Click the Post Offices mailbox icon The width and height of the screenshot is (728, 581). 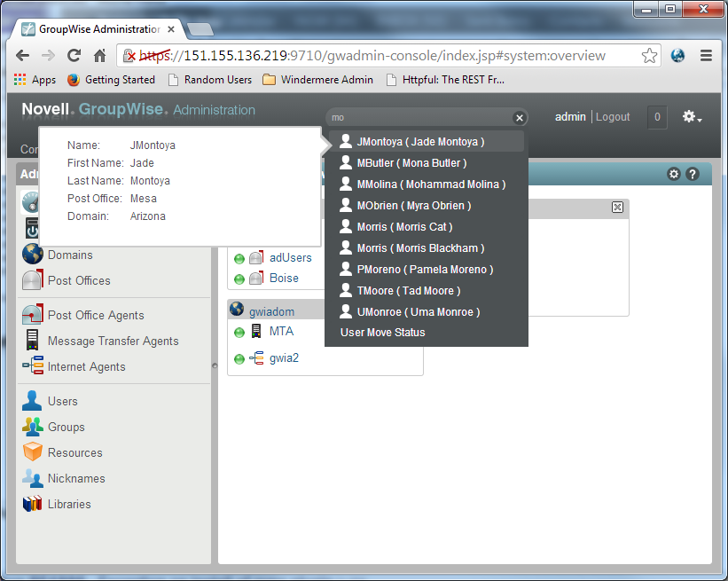[33, 279]
